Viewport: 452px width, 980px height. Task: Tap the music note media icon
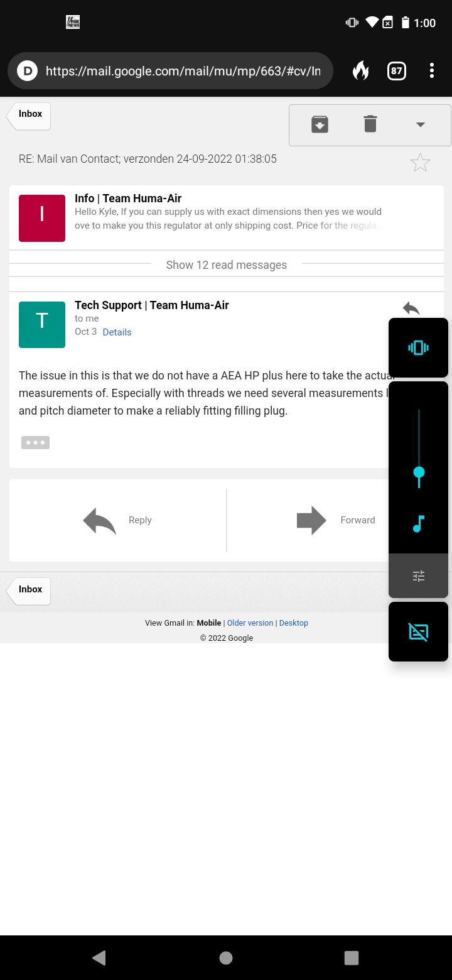coord(419,523)
